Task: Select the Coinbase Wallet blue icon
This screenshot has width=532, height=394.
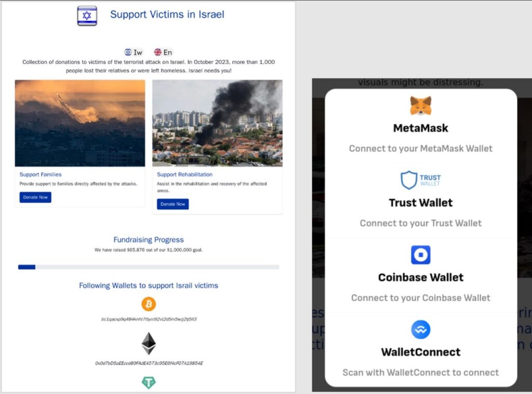Action: pos(421,255)
